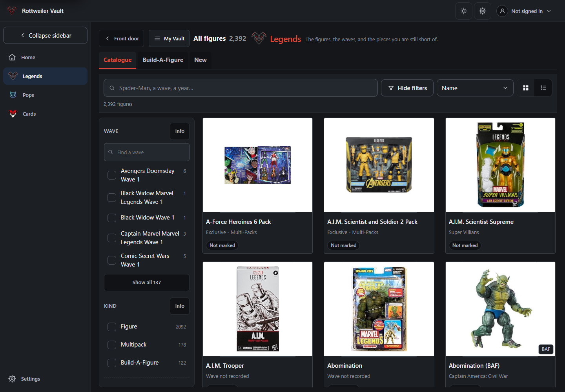Click Not marked on A.I.M. Scientist and Soldier

pos(344,245)
